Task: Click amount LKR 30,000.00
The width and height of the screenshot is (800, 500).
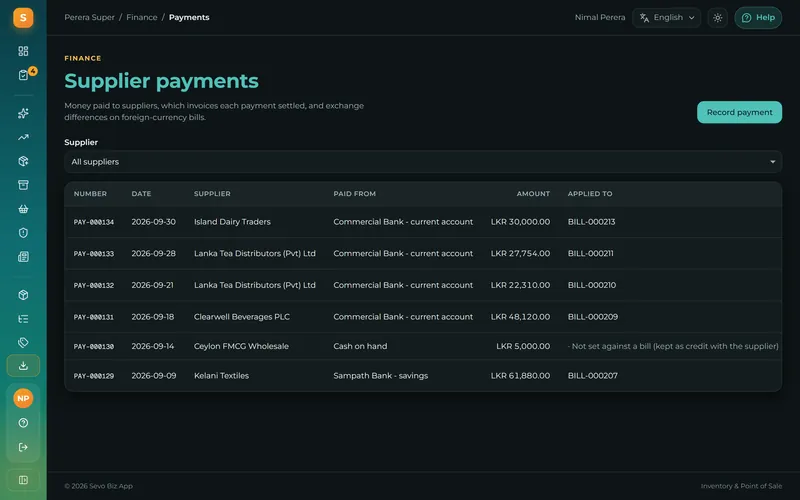Action: [x=520, y=222]
